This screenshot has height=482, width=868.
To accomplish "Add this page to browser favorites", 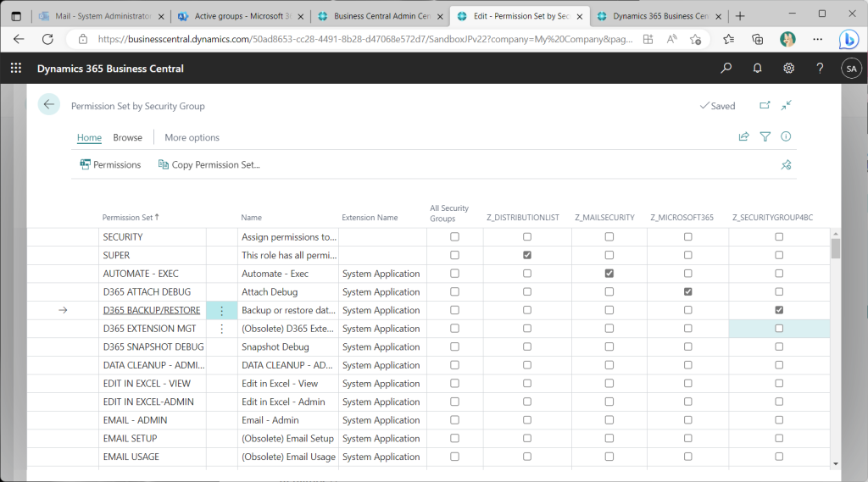I will pyautogui.click(x=695, y=39).
